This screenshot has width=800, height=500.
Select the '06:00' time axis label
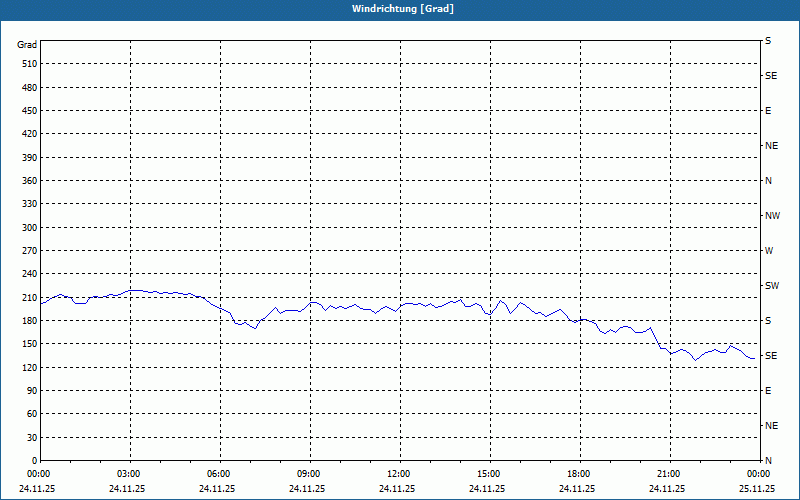(220, 474)
